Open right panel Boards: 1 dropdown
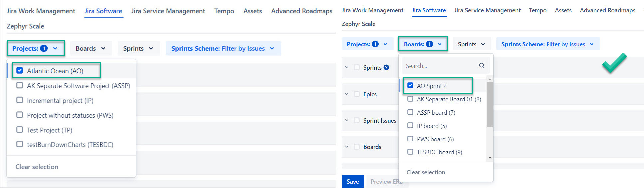644x188 pixels. (x=423, y=44)
